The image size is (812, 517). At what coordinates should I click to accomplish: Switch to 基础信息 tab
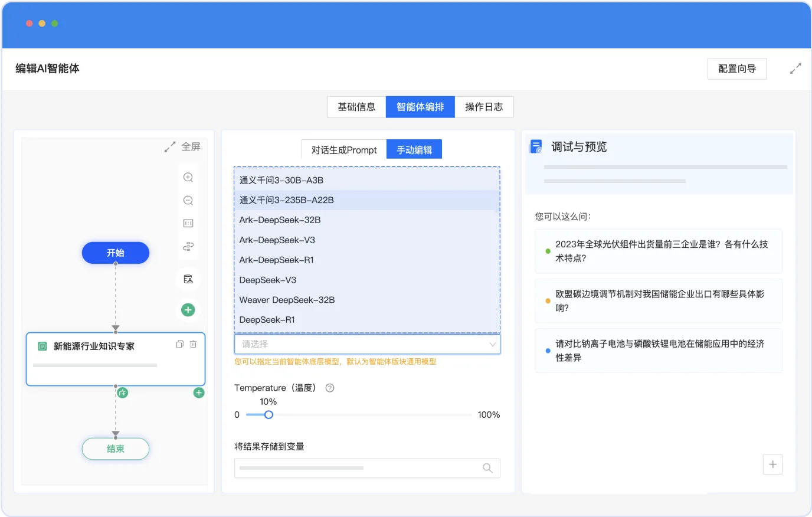point(356,107)
